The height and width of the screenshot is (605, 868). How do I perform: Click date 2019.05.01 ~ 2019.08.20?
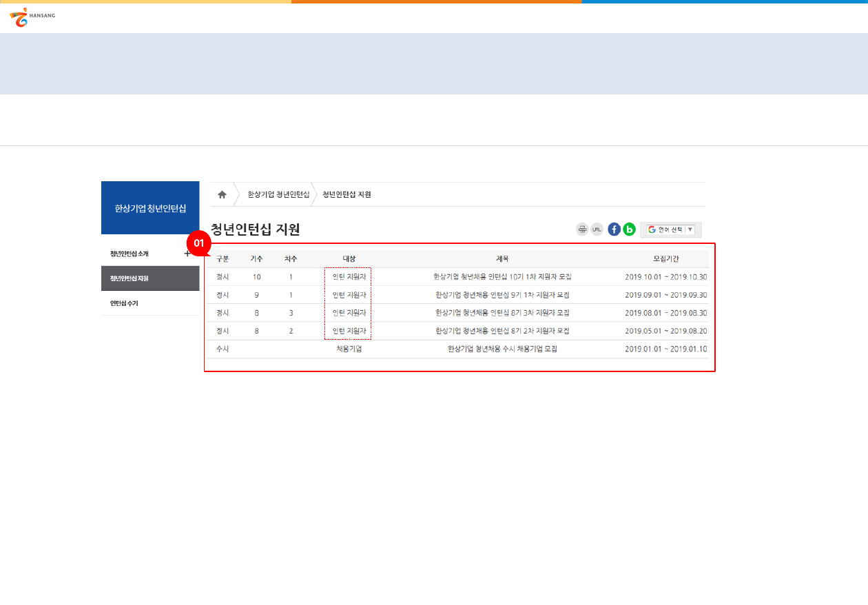tap(666, 331)
